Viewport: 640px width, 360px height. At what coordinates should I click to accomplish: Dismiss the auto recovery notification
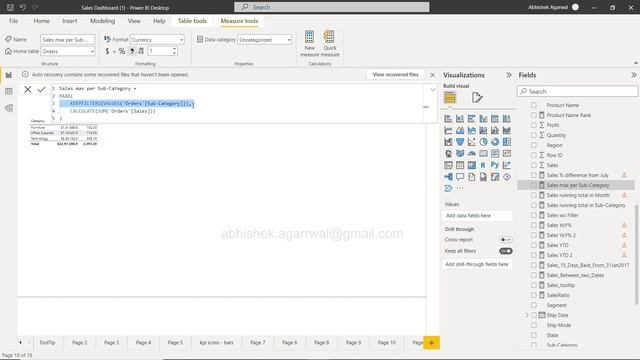pyautogui.click(x=432, y=75)
